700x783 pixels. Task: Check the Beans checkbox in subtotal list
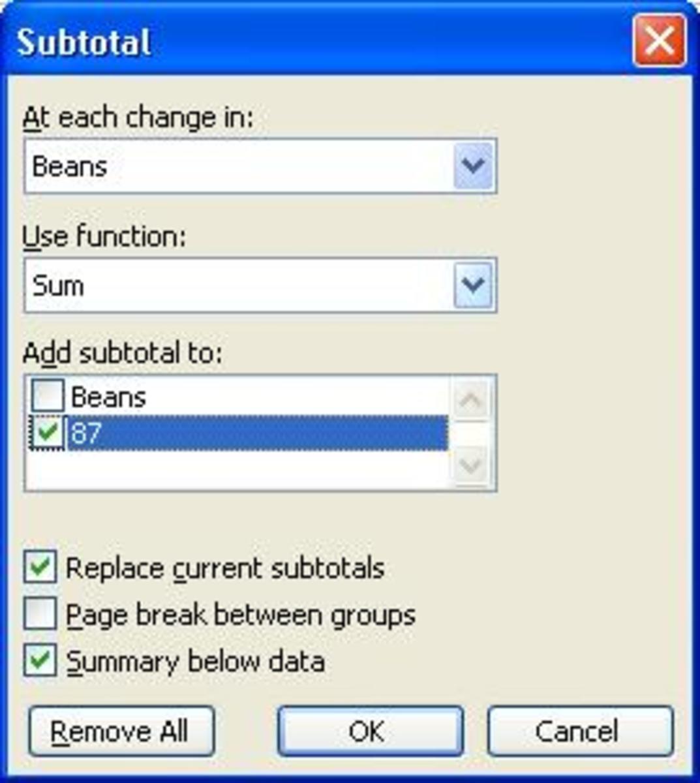[x=48, y=396]
